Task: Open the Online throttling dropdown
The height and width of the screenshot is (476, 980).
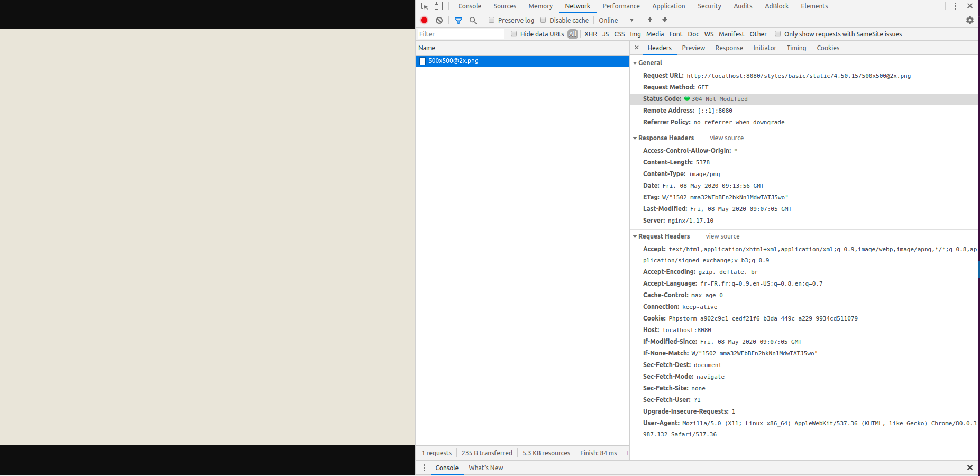Action: 616,20
